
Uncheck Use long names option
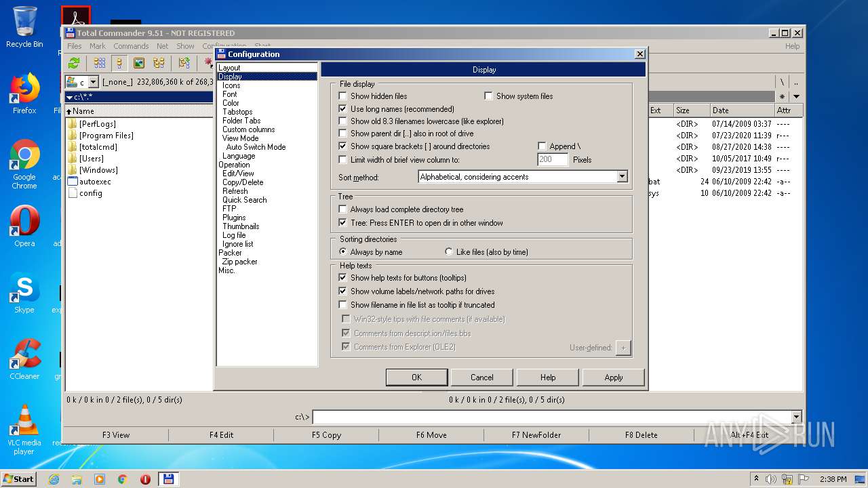[x=342, y=108]
